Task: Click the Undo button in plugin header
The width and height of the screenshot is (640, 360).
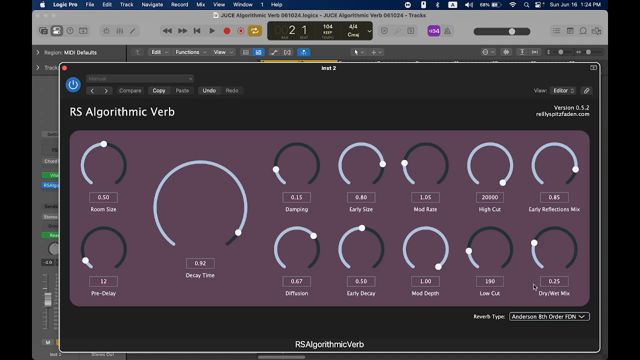Action: pos(209,91)
